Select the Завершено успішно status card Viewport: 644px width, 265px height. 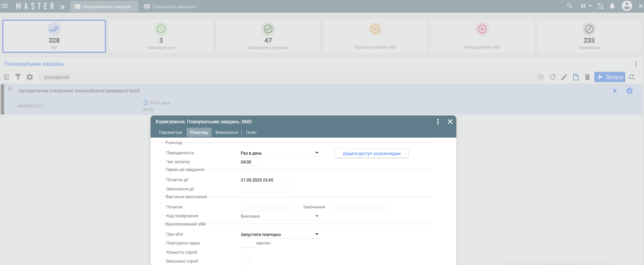pyautogui.click(x=268, y=36)
